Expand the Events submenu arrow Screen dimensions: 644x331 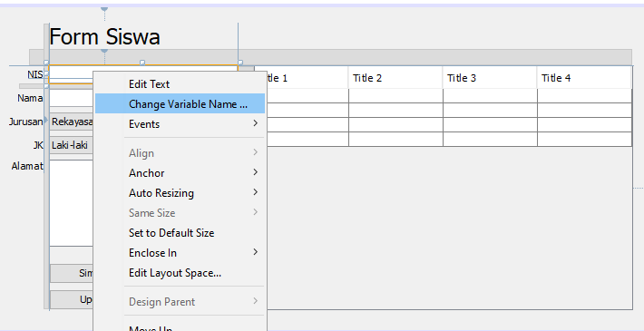point(256,123)
